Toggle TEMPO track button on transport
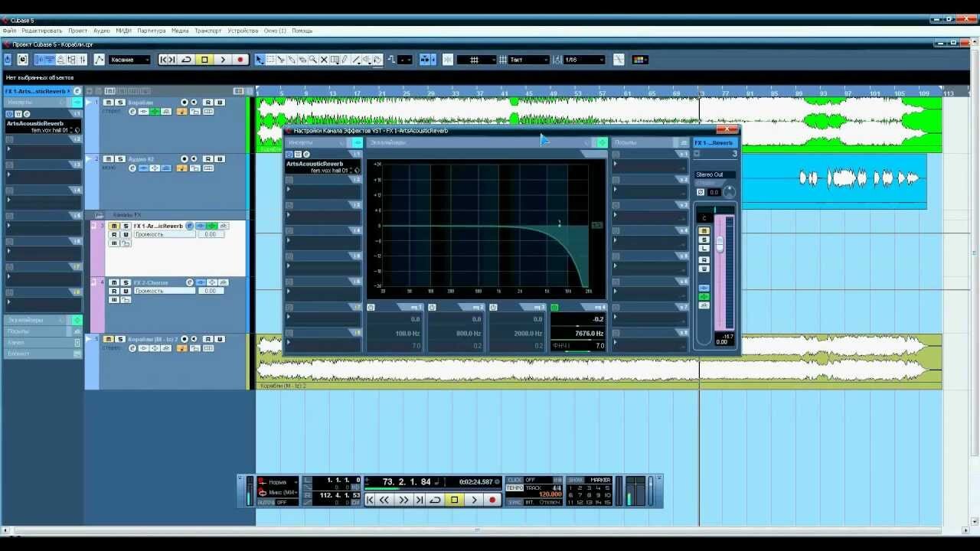The image size is (980, 551). pos(514,487)
